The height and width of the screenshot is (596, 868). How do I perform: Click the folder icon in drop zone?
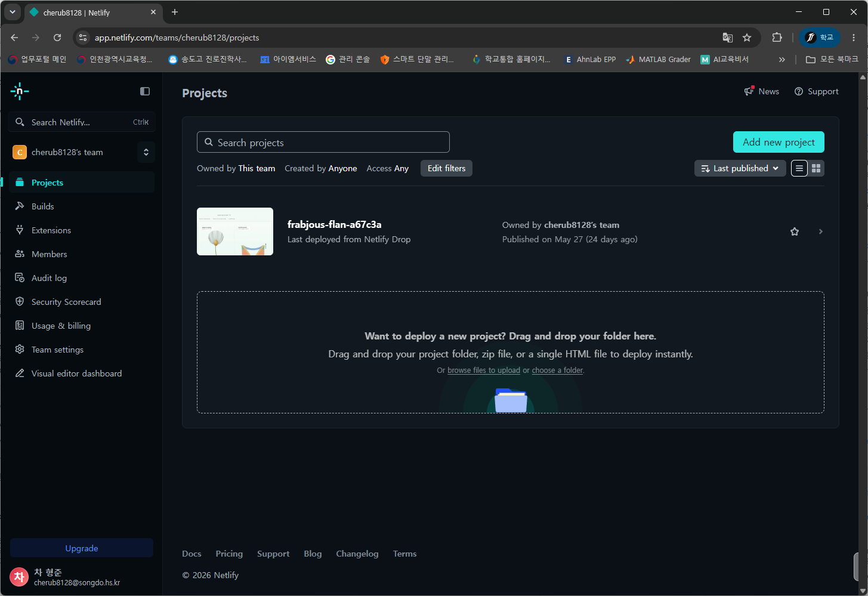pos(511,400)
